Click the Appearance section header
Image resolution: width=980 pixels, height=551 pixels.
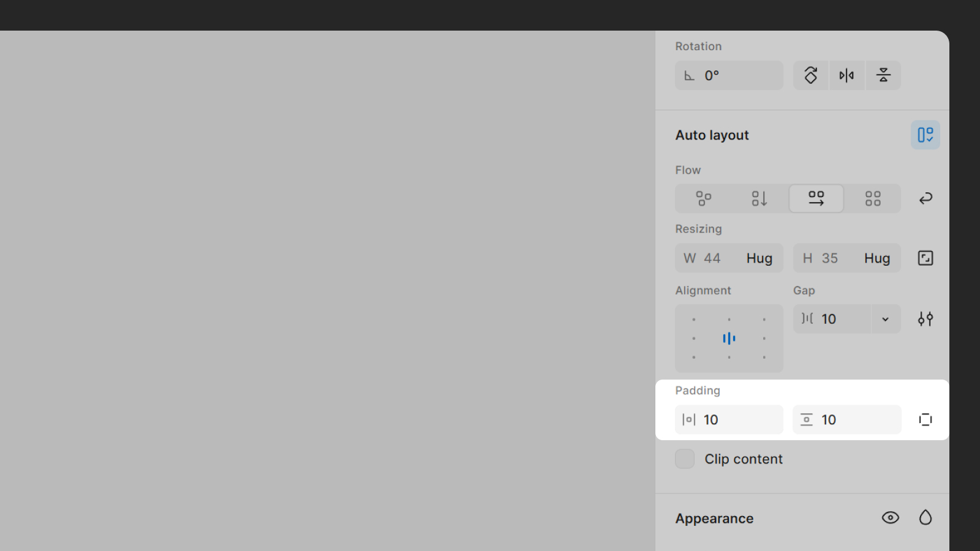point(714,518)
